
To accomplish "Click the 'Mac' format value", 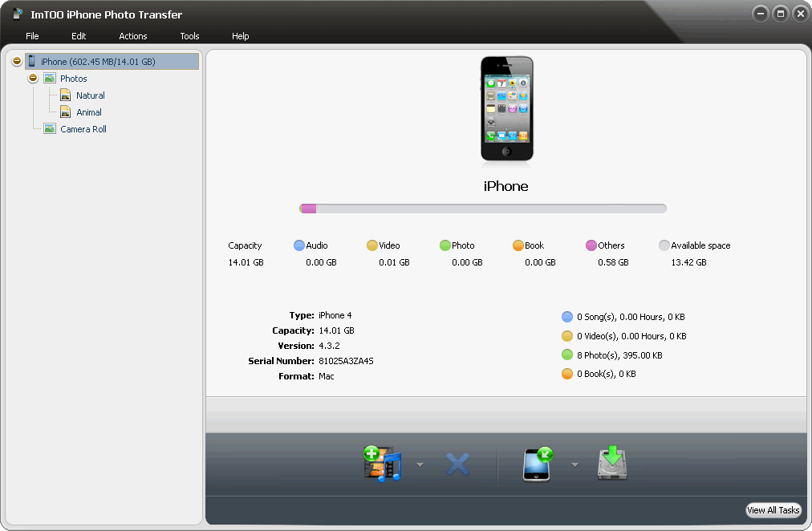I will click(327, 376).
